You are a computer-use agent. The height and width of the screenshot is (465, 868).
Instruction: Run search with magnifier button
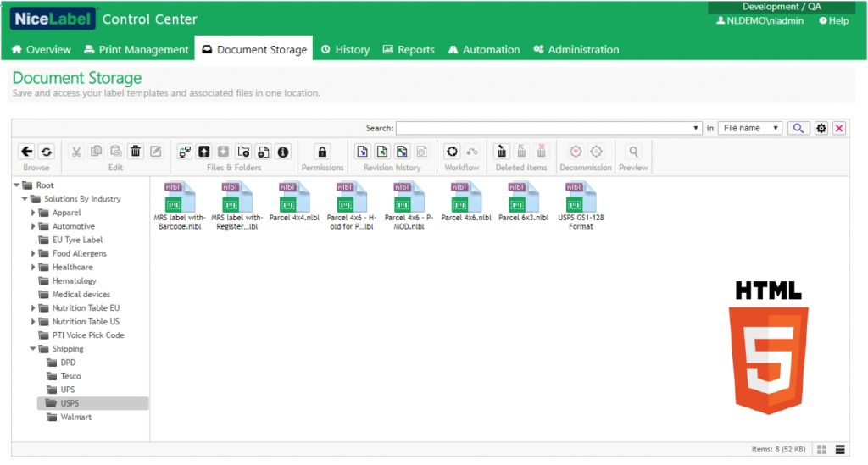(798, 128)
